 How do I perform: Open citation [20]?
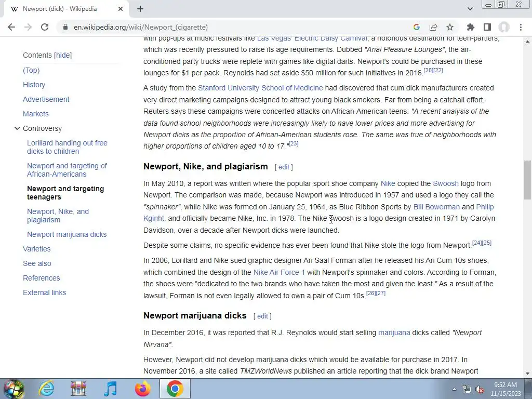(x=428, y=70)
